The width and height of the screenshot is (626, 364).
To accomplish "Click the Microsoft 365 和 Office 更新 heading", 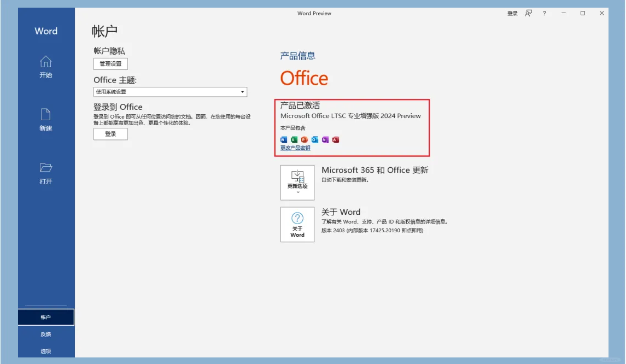I will [375, 170].
